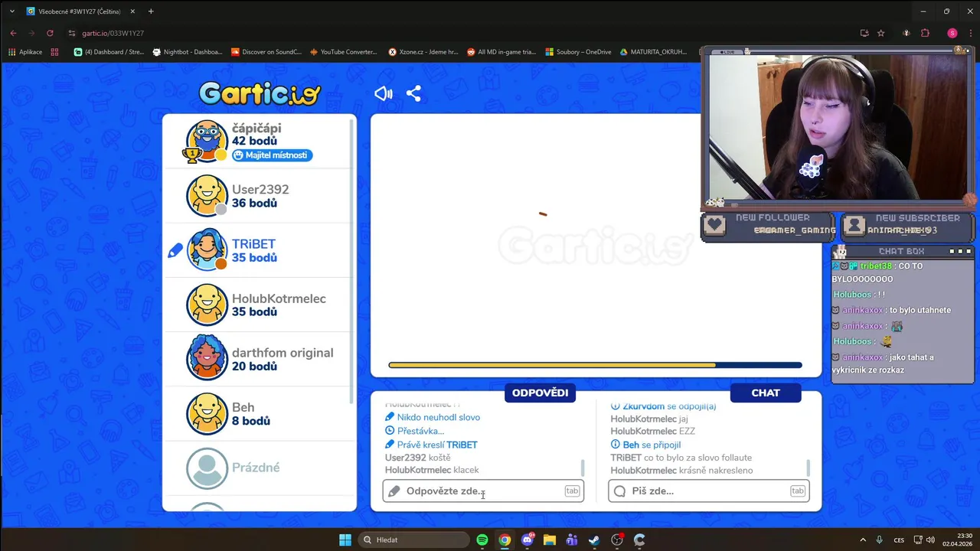Click the drawing canvas brown stroke

(543, 214)
